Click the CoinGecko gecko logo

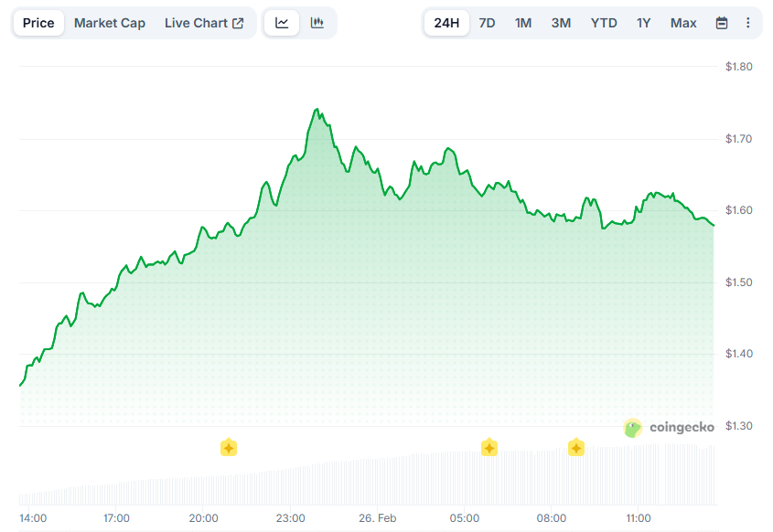tap(631, 427)
